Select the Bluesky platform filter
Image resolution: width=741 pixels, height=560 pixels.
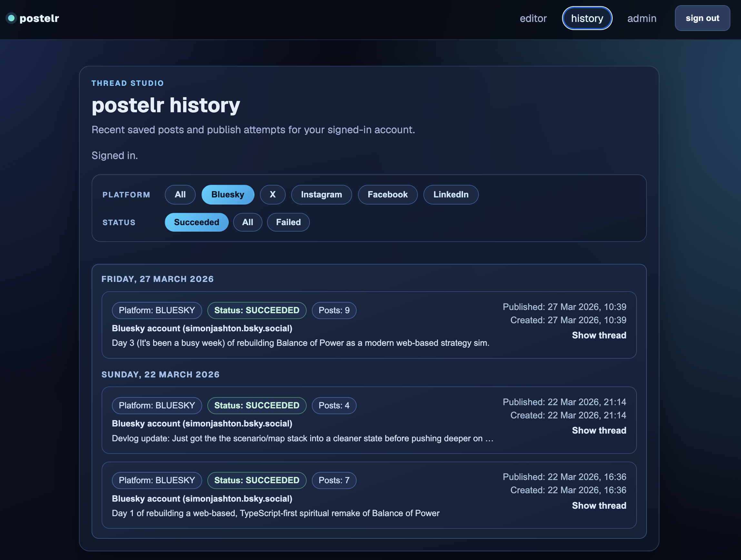point(228,195)
